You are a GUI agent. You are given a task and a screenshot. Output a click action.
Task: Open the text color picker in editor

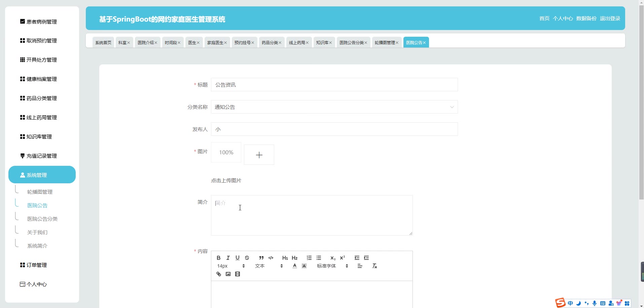point(295,266)
